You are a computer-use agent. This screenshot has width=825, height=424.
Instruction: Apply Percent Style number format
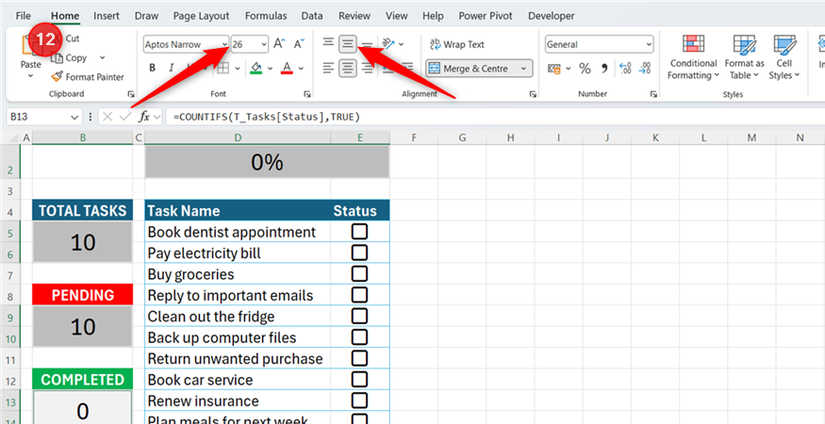(585, 68)
